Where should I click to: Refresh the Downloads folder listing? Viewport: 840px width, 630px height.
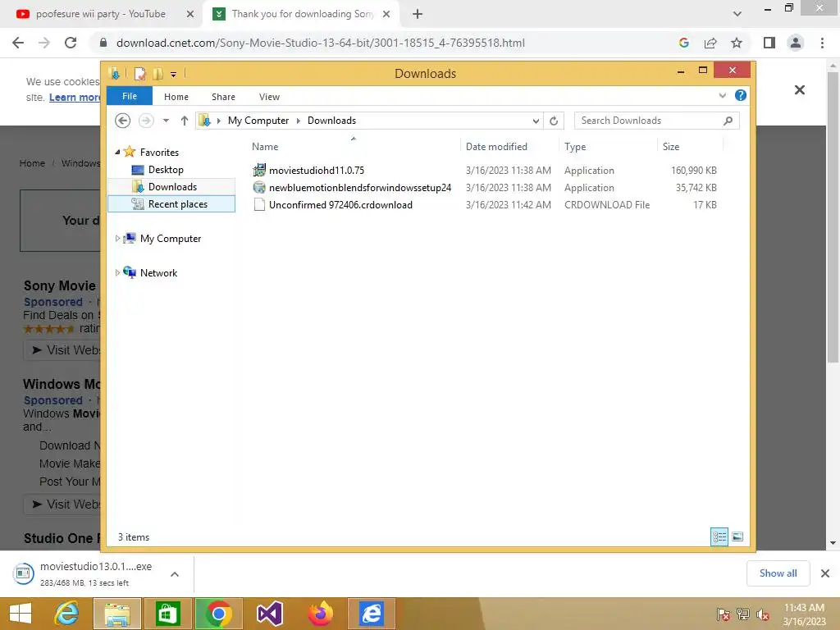[554, 121]
